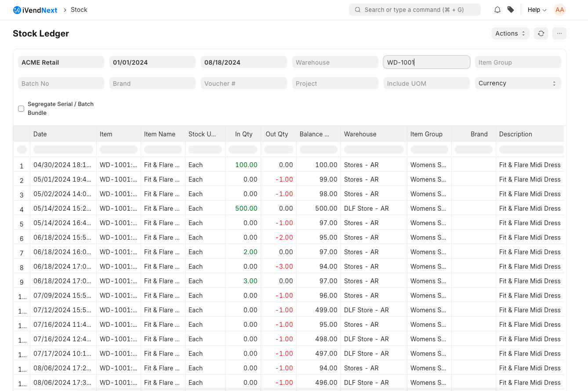Click the Item Name column header
The image size is (588, 391).
pos(163,134)
